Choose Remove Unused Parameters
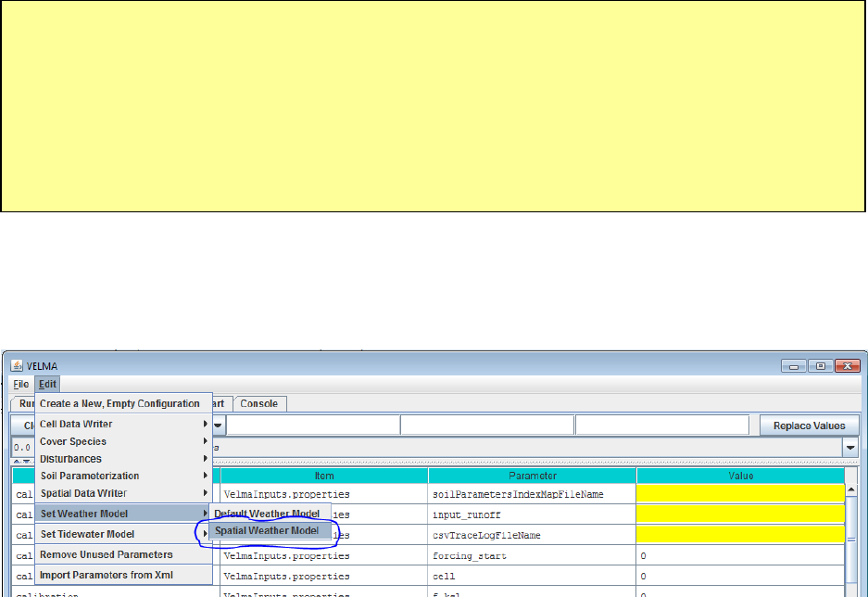868x597 pixels. tap(123, 554)
